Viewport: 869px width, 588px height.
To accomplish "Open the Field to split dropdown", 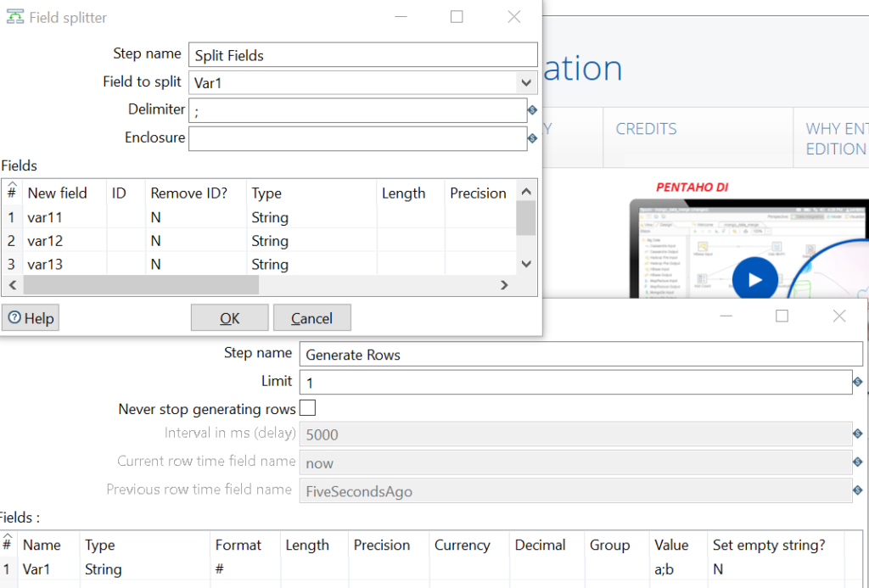I will 528,82.
